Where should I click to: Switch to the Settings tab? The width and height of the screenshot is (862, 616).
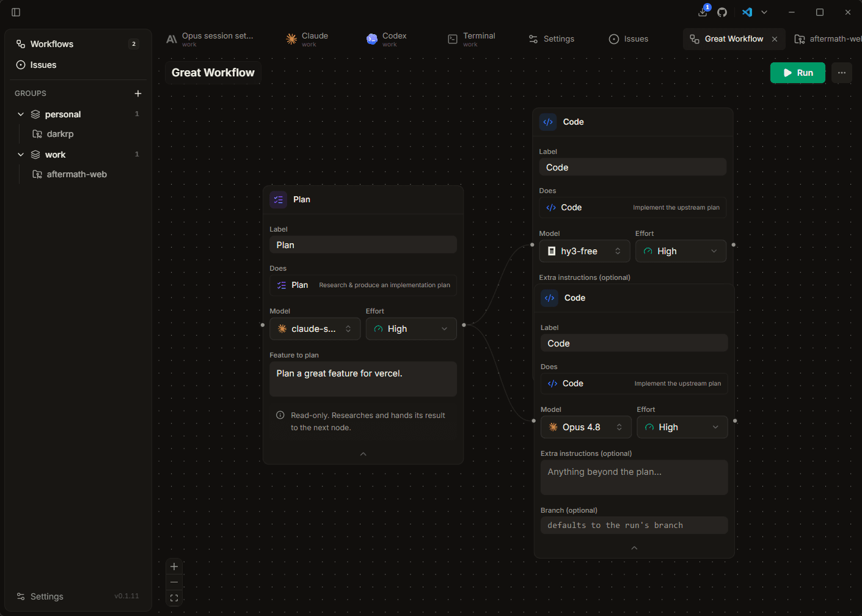(552, 39)
